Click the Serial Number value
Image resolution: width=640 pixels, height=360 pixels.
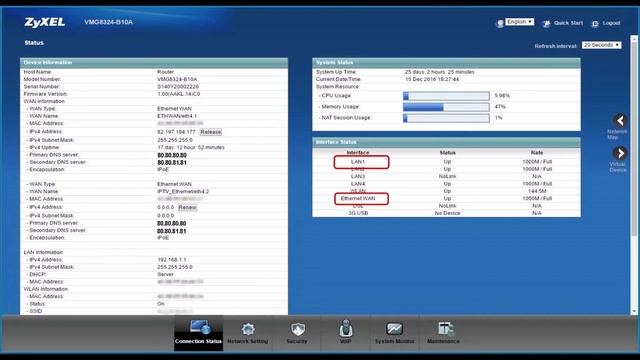tap(178, 87)
